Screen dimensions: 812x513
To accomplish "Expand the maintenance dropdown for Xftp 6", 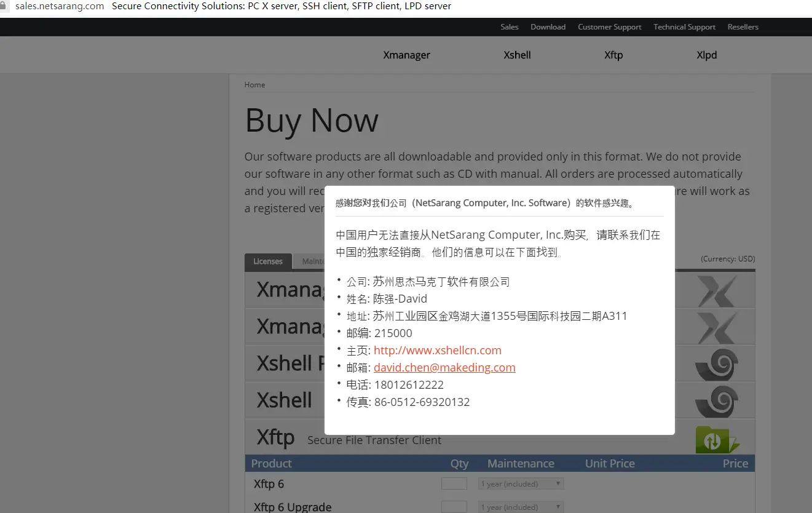I will [521, 484].
